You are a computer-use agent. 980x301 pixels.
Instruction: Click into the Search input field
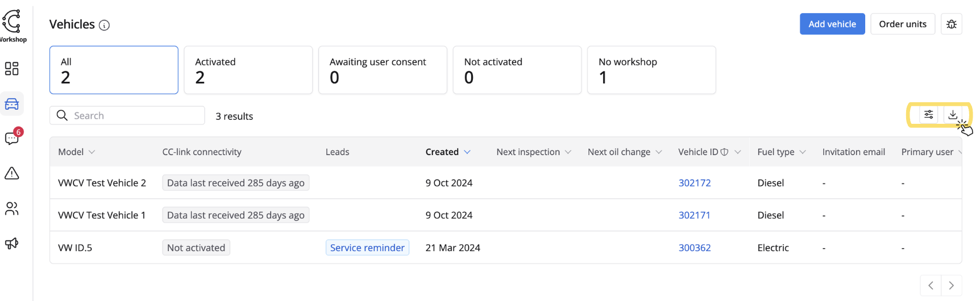point(135,115)
